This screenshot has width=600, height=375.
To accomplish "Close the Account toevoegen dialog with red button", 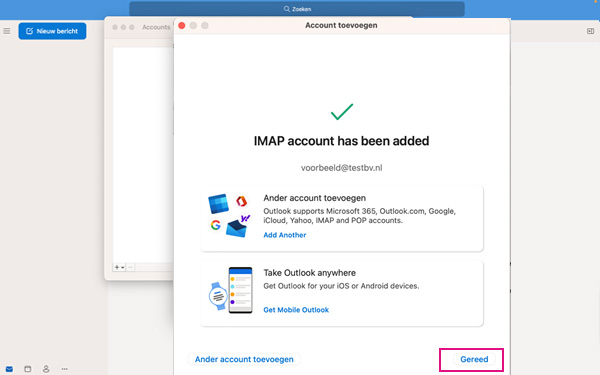I will pyautogui.click(x=182, y=26).
